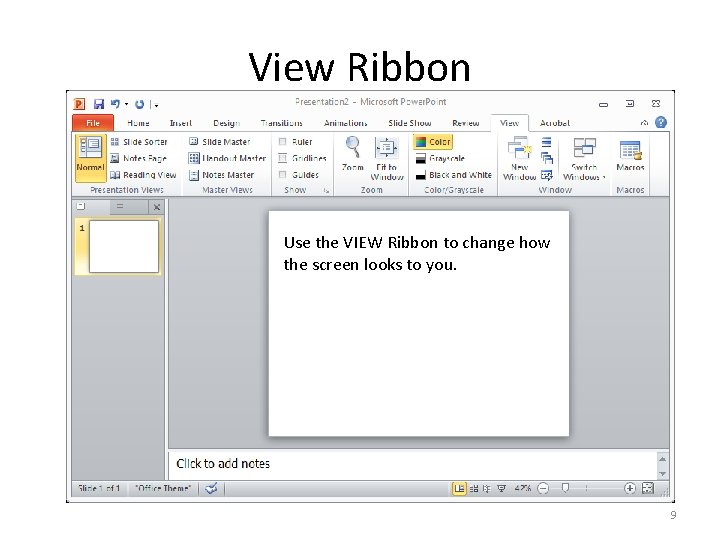This screenshot has width=720, height=540.
Task: Switch to the Design tab
Action: [226, 123]
